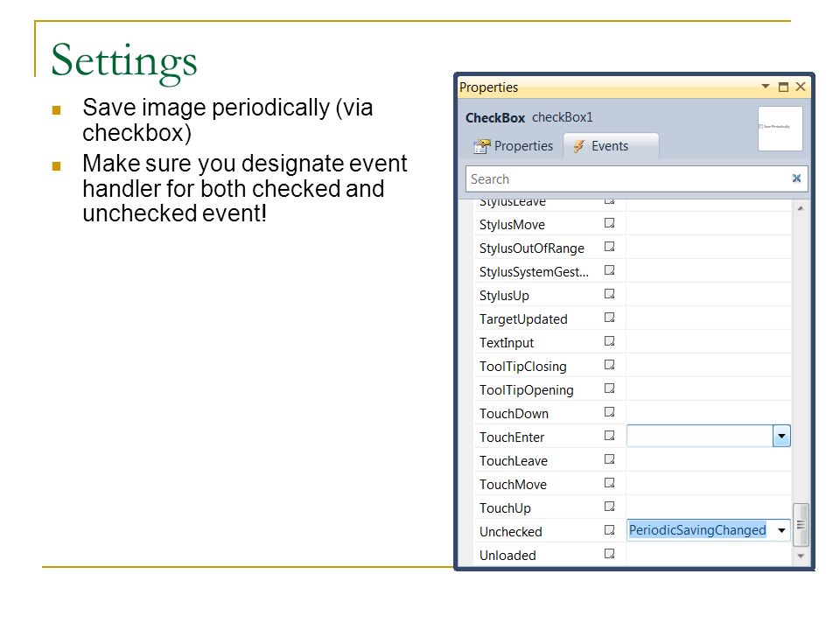Open the Properties window options dropdown arrow
This screenshot has width=840, height=630.
tap(766, 87)
